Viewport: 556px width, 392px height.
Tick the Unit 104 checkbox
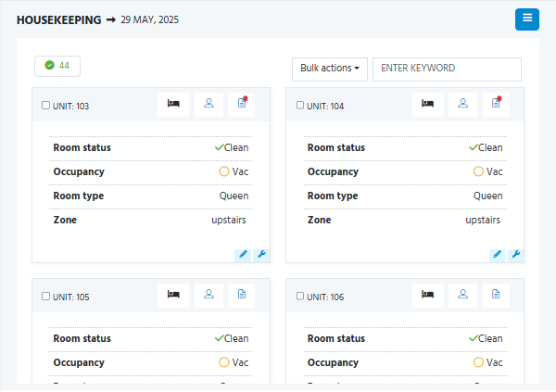coord(300,106)
